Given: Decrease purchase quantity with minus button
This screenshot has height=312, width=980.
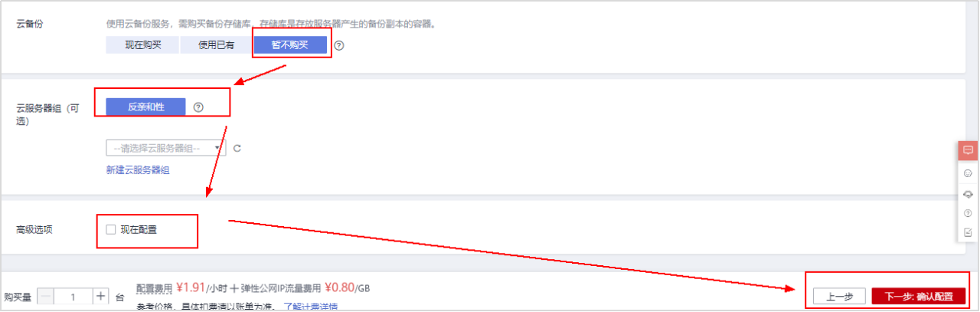Looking at the screenshot, I should click(46, 297).
